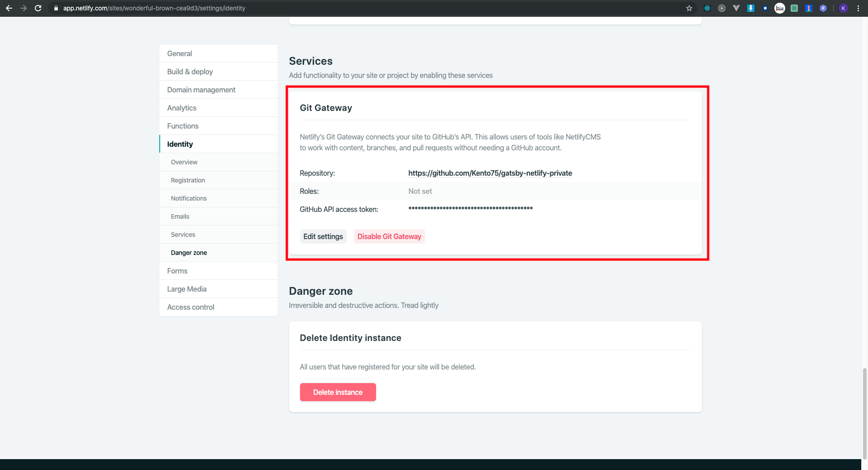The height and width of the screenshot is (470, 868).
Task: Click the blue download arrow extension icon
Action: point(751,8)
